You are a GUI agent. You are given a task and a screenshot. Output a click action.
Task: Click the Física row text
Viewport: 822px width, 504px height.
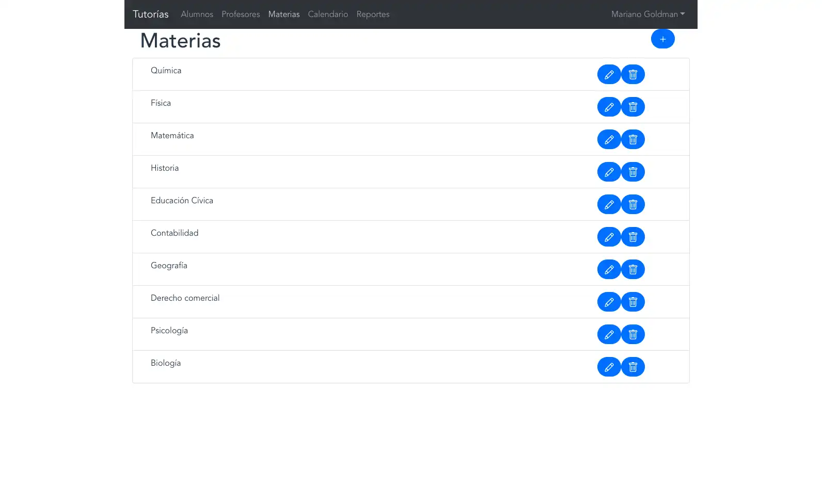click(x=161, y=103)
